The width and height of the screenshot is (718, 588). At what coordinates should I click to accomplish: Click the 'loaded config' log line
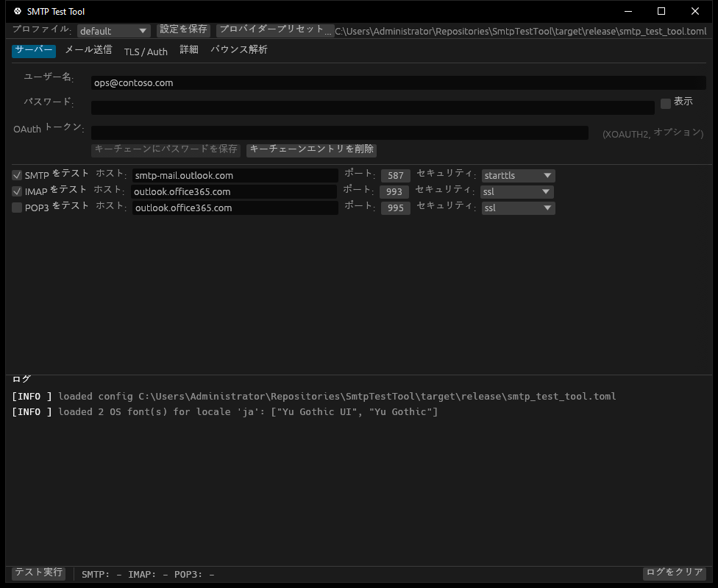(x=314, y=396)
